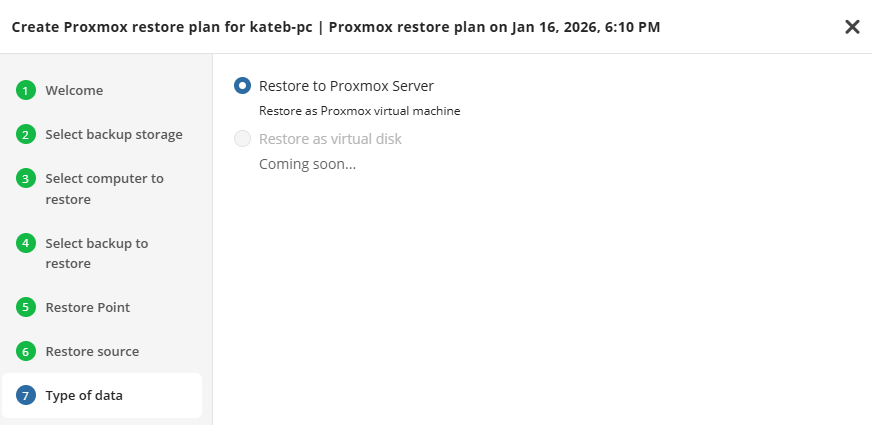Close the Proxmox restore plan dialog

(x=852, y=27)
